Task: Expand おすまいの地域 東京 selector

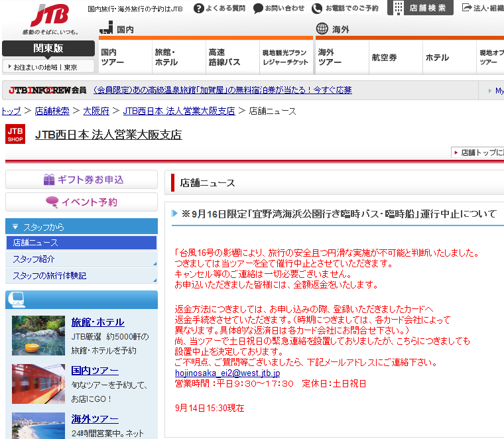Action: tap(48, 67)
